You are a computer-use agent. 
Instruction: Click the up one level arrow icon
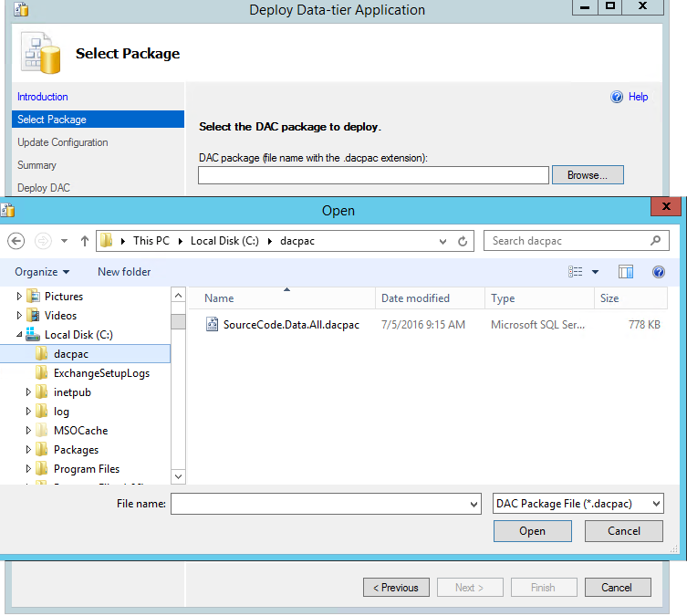(x=85, y=241)
